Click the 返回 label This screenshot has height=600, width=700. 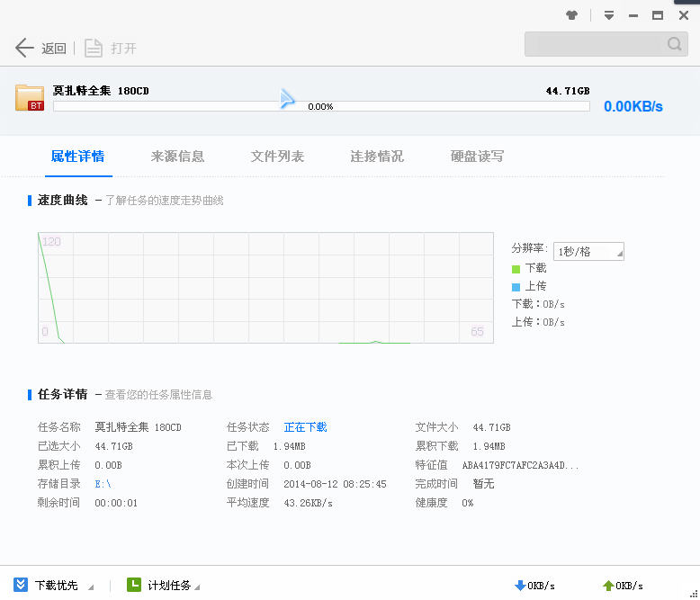[54, 49]
